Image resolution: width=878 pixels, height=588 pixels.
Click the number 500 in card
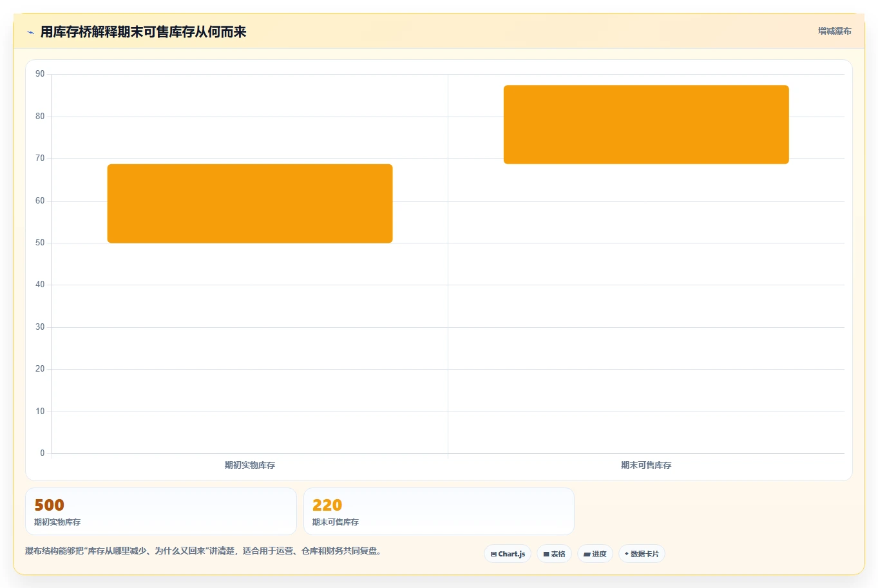[x=49, y=505]
